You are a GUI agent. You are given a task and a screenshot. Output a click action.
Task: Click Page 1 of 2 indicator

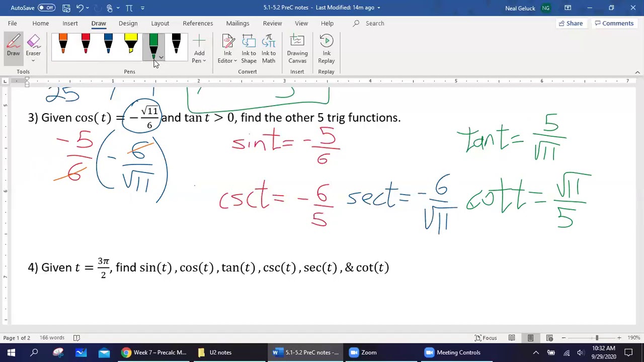coord(17,338)
